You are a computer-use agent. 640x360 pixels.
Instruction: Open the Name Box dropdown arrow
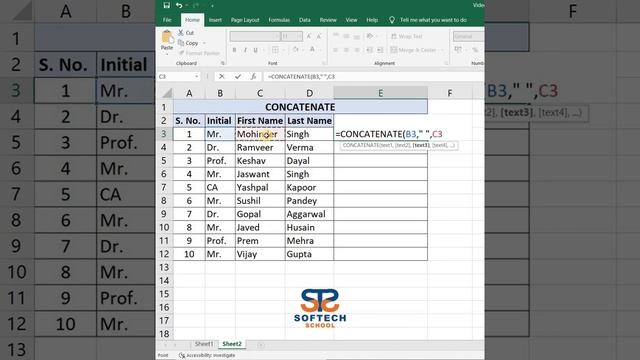(x=196, y=76)
